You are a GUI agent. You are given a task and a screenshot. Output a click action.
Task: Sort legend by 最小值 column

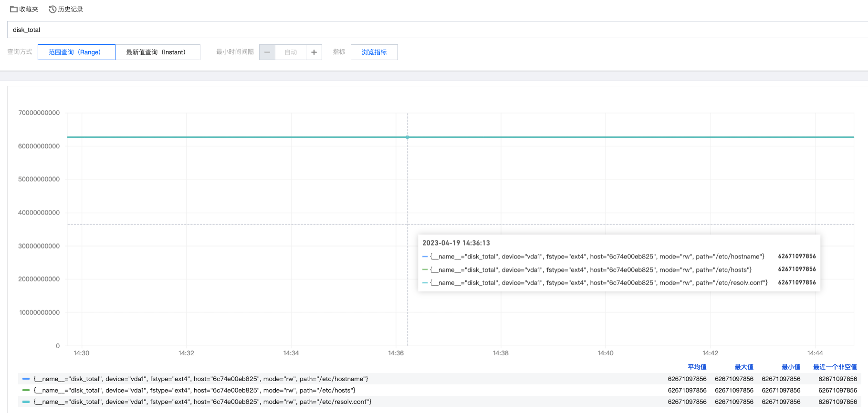point(791,367)
